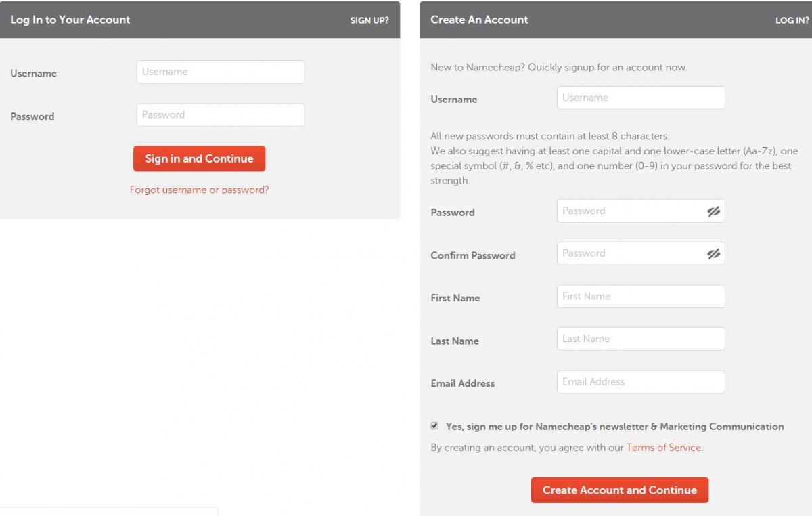812x516 pixels.
Task: Focus the Last Name input box
Action: [640, 339]
